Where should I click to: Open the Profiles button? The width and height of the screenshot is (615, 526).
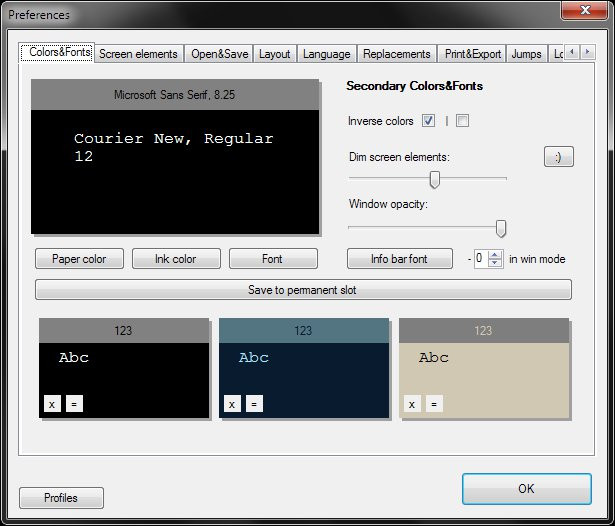coord(61,498)
